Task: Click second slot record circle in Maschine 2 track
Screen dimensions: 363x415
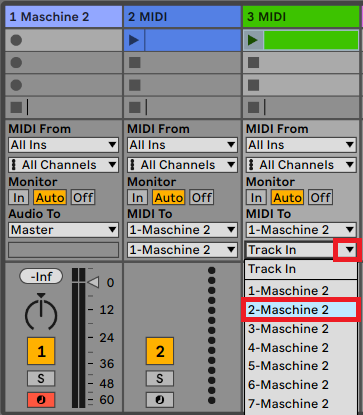Action: (x=16, y=62)
